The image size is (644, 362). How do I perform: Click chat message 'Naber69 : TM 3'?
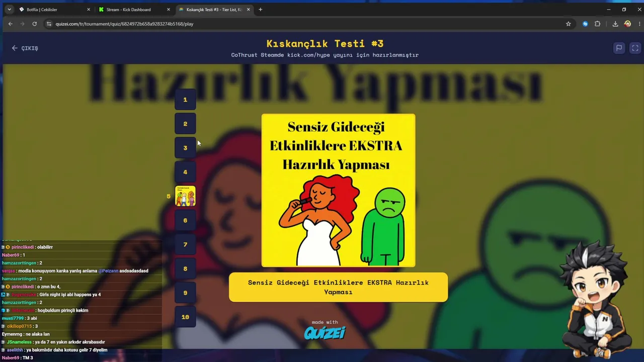[18, 358]
